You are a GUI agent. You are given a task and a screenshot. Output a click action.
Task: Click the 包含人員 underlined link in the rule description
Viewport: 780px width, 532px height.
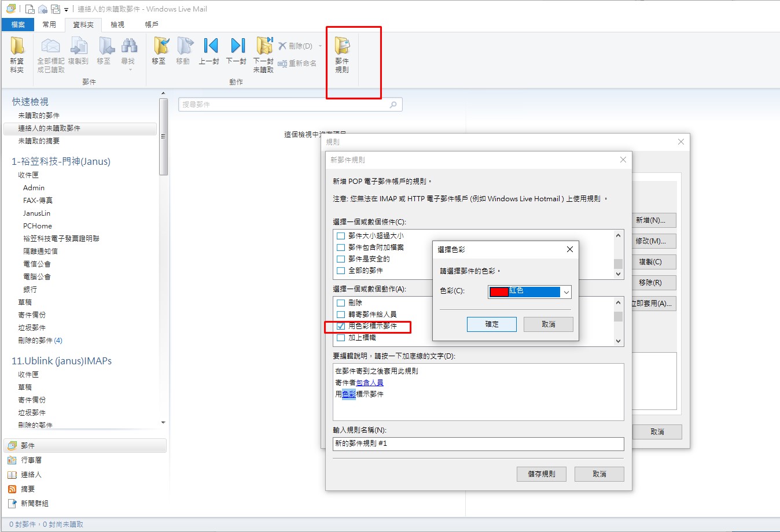coord(370,383)
